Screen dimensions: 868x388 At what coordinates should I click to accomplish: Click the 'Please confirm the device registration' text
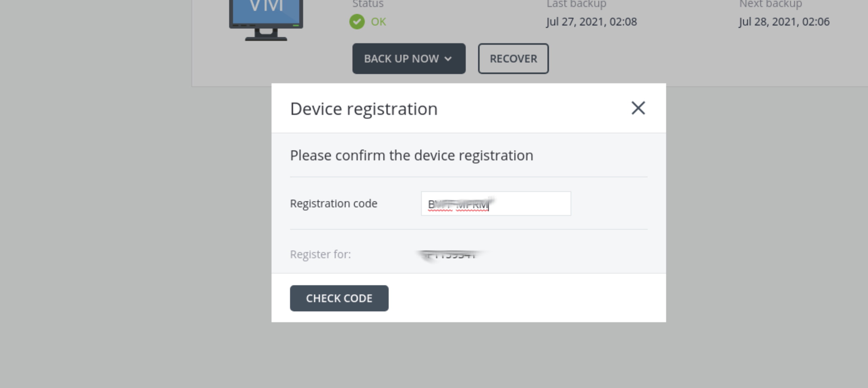click(x=411, y=155)
